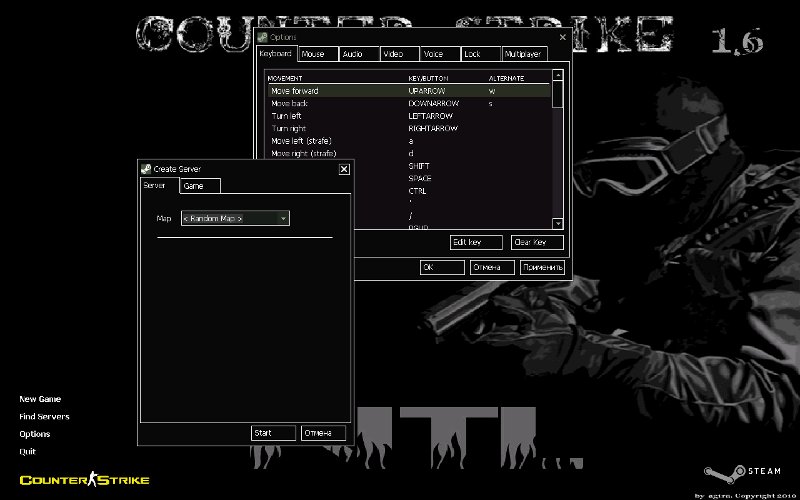Open the Video tab in Options

click(x=400, y=54)
